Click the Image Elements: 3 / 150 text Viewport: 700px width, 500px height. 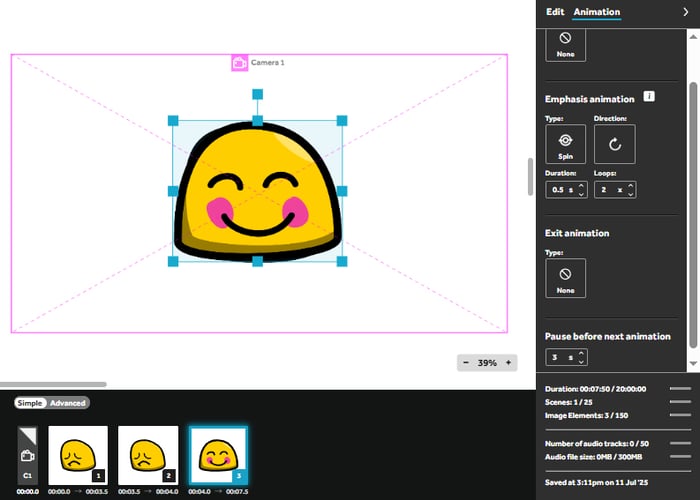coord(586,416)
